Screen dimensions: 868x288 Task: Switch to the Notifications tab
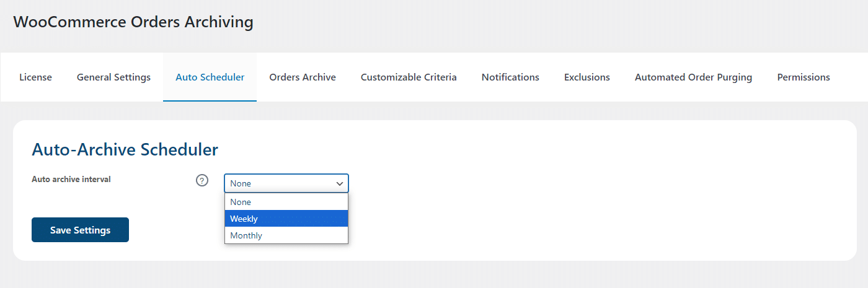point(510,77)
